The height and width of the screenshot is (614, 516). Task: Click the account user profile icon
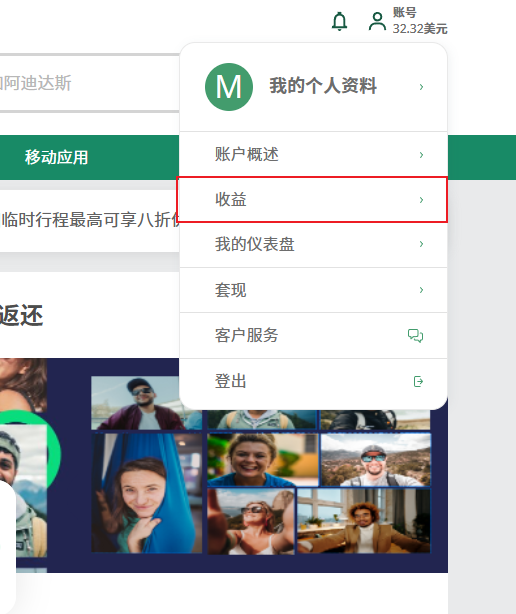point(377,22)
